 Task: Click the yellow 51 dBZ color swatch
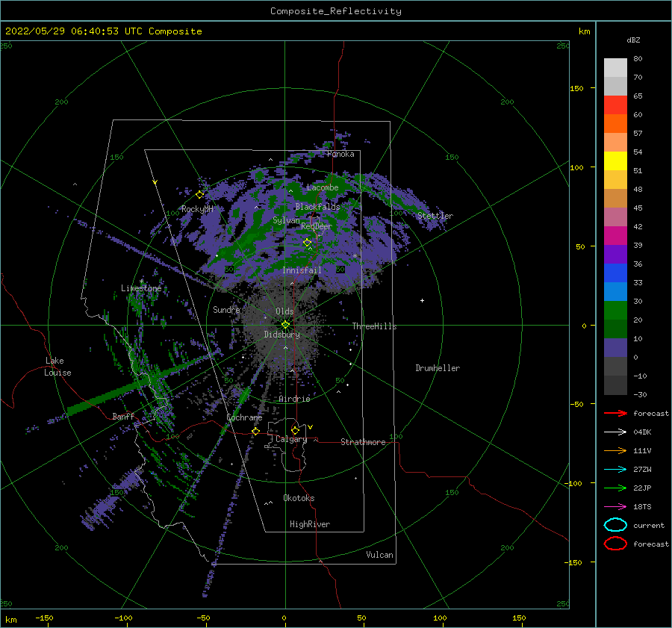pos(615,161)
